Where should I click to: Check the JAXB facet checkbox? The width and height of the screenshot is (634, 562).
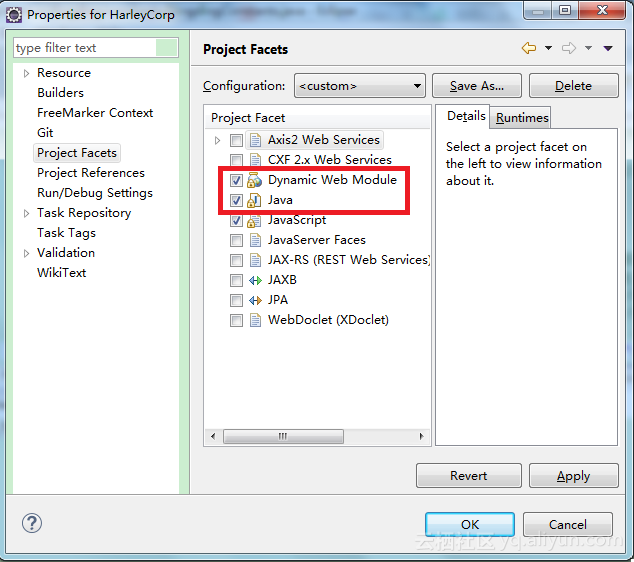236,280
